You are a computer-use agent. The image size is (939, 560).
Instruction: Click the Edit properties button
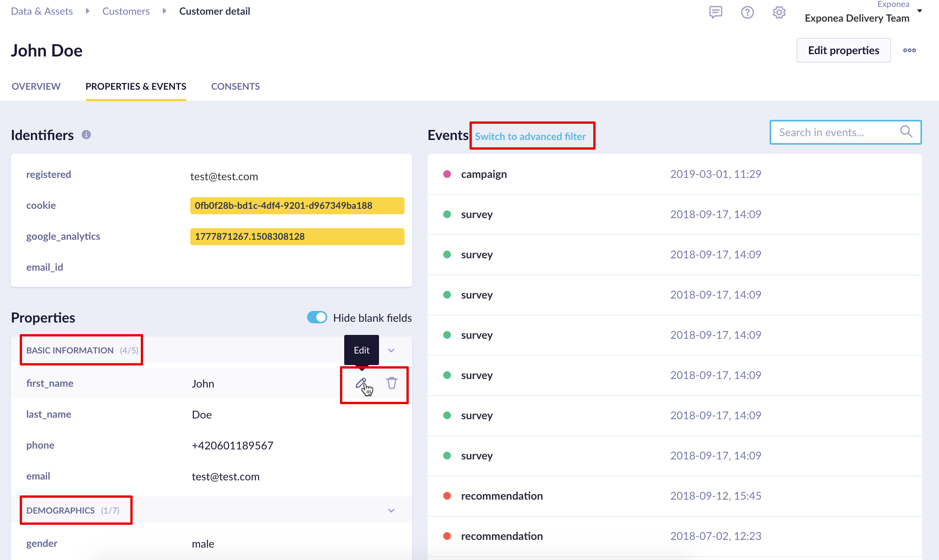click(843, 50)
